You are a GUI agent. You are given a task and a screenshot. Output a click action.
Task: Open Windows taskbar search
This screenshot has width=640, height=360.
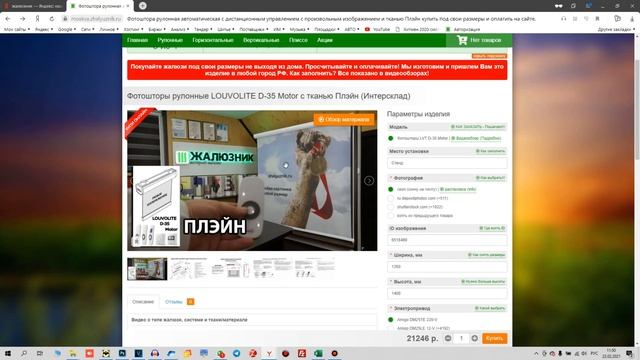tap(24, 353)
